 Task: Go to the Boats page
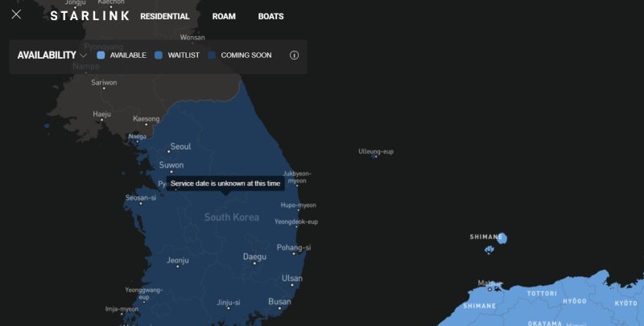[x=270, y=16]
